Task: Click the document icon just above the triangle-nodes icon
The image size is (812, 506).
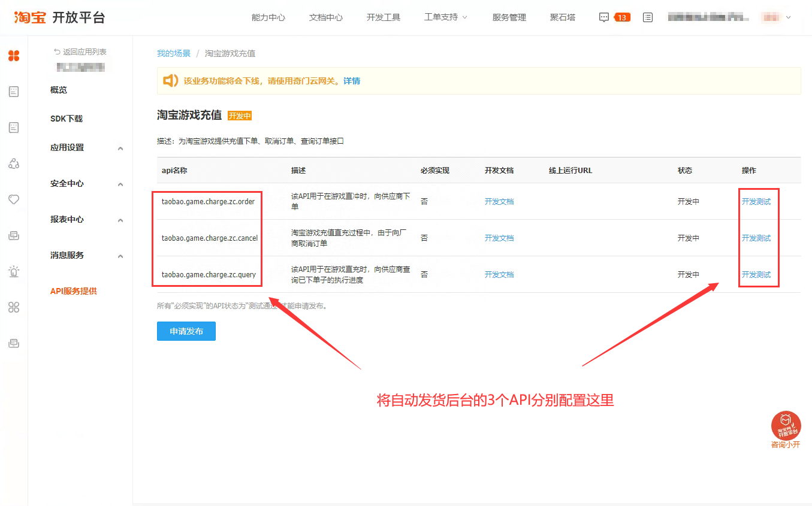Action: tap(14, 128)
